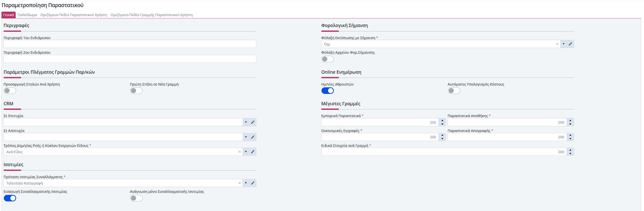Increase Παραστατικά Απογραφής value with up arrow
This screenshot has width=644, height=211.
570,135
